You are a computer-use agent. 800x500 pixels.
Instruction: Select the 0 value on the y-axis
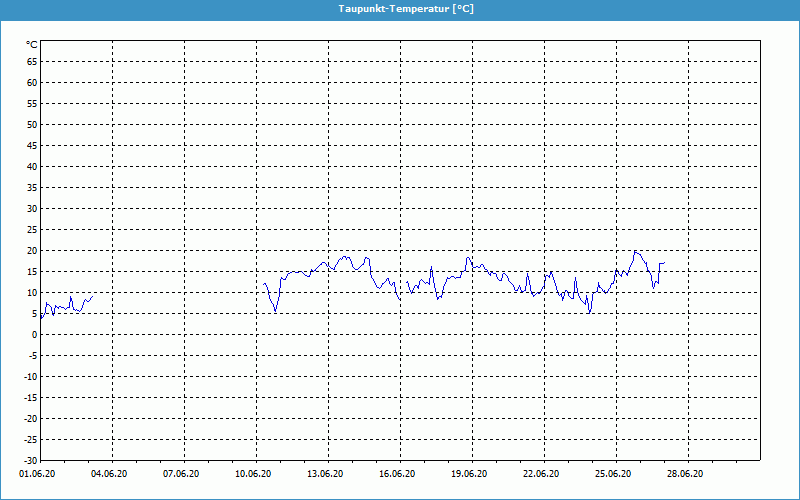pyautogui.click(x=34, y=334)
